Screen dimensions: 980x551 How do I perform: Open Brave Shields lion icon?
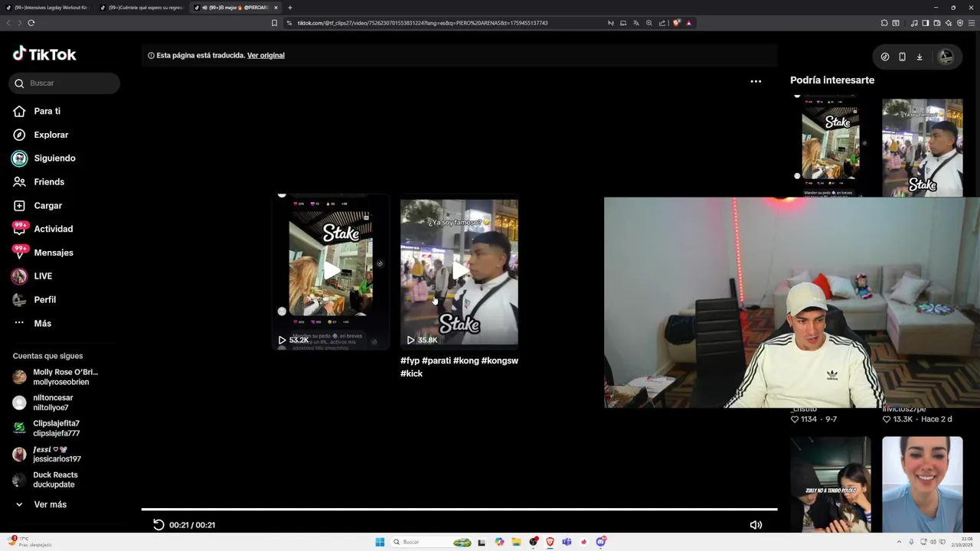[x=676, y=23]
